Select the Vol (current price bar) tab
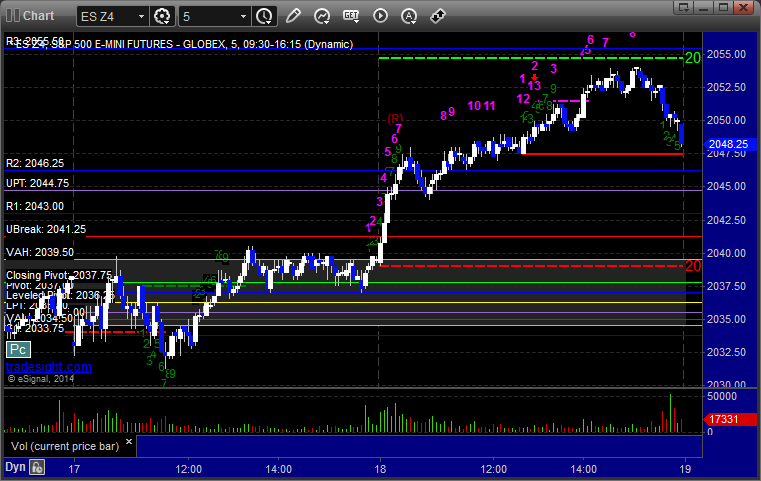This screenshot has height=481, width=761. coord(65,447)
